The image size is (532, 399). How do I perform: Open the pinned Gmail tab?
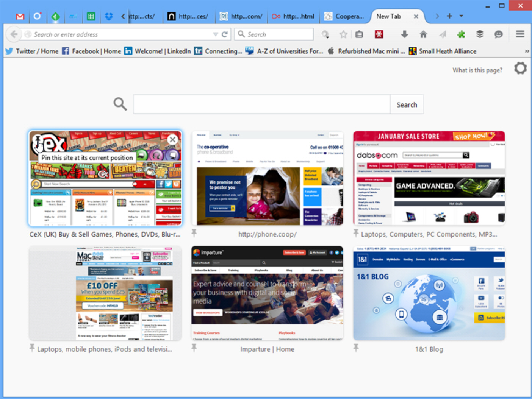(x=20, y=16)
